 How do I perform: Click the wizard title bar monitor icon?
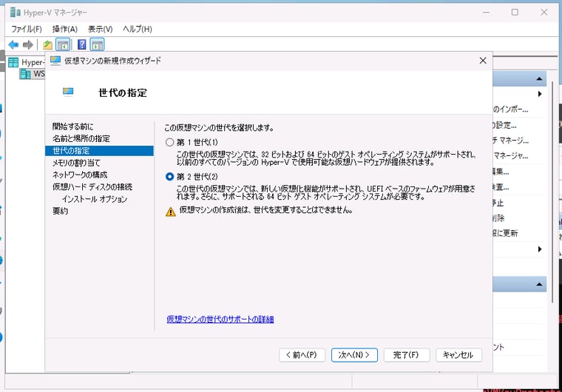point(55,61)
